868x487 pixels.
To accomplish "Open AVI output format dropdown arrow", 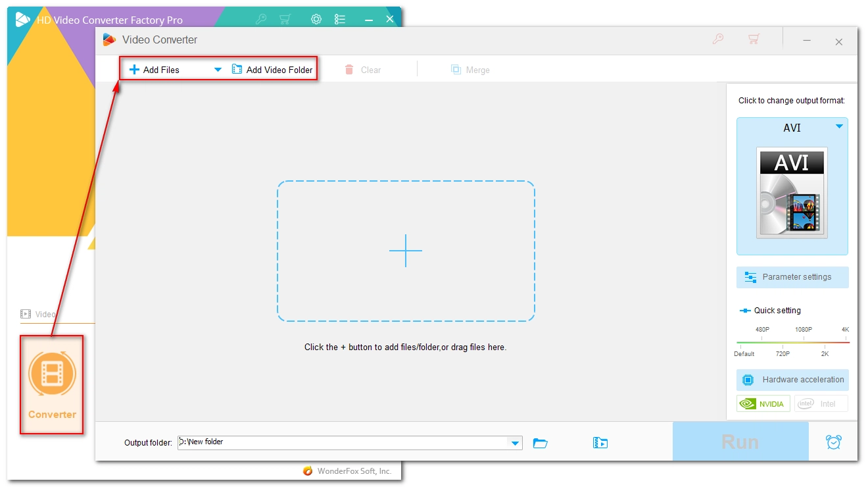I will coord(839,126).
